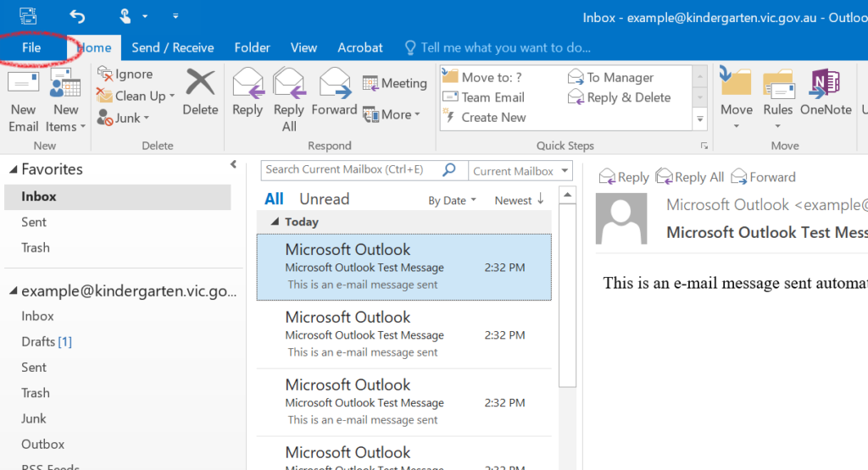The width and height of the screenshot is (868, 470).
Task: Open the Quick Steps dialog launcher
Action: pos(704,146)
